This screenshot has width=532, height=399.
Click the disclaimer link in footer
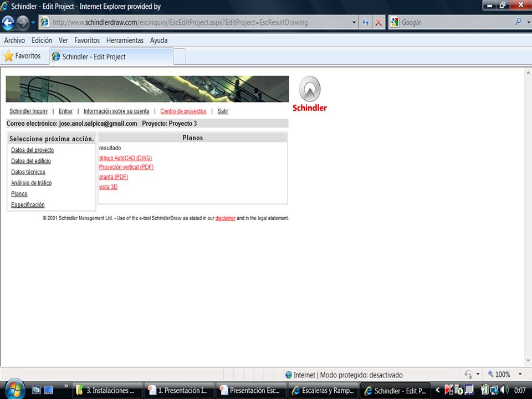click(x=226, y=218)
